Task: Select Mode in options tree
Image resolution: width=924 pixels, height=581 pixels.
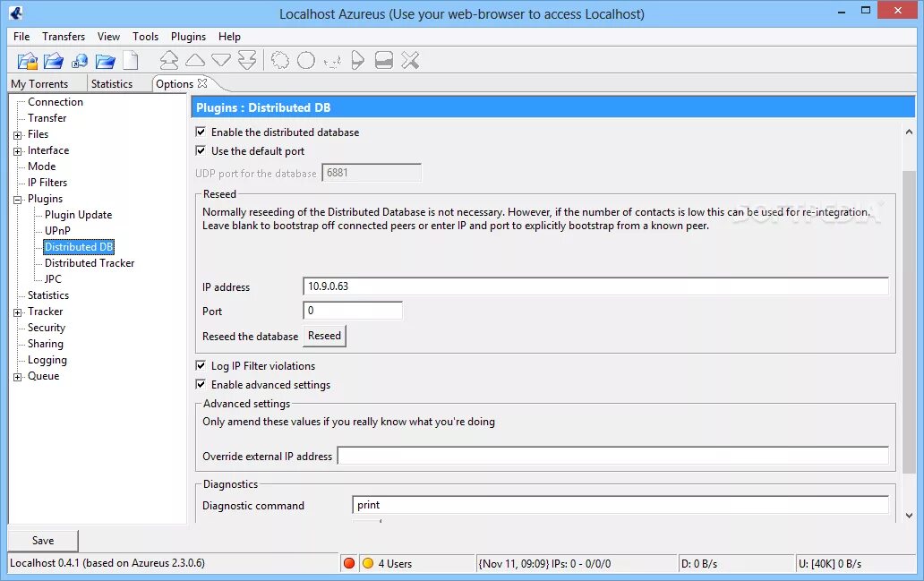Action: [42, 167]
